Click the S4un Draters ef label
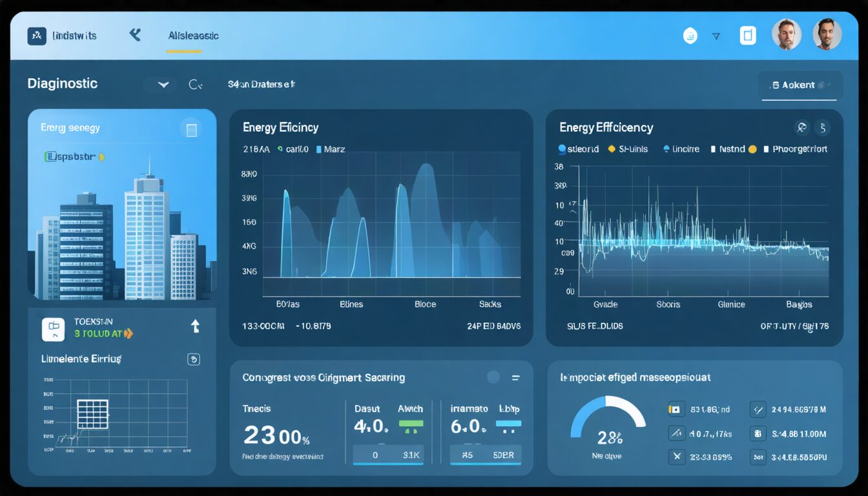The image size is (868, 496). tap(261, 84)
